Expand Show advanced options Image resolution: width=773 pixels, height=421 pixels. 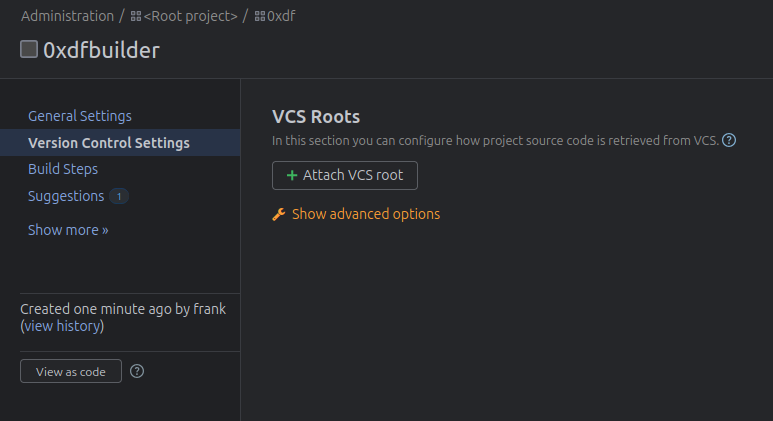(365, 214)
